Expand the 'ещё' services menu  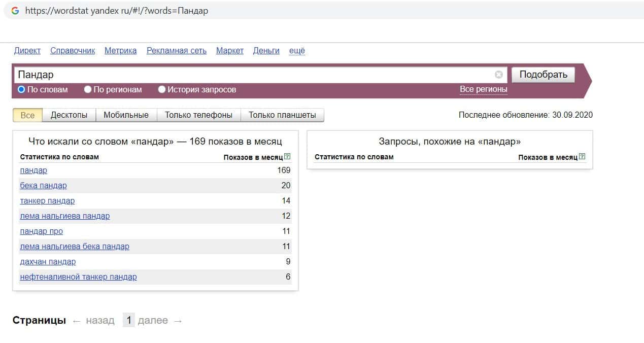297,50
